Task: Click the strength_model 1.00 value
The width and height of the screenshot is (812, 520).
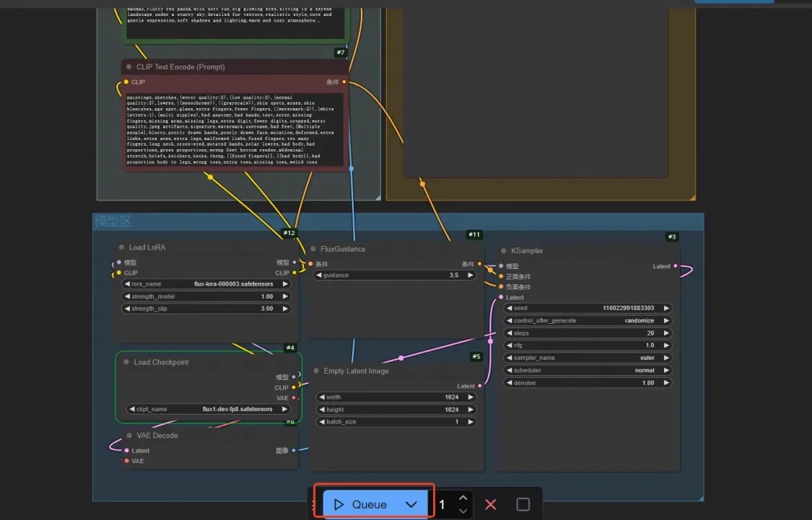Action: point(266,296)
